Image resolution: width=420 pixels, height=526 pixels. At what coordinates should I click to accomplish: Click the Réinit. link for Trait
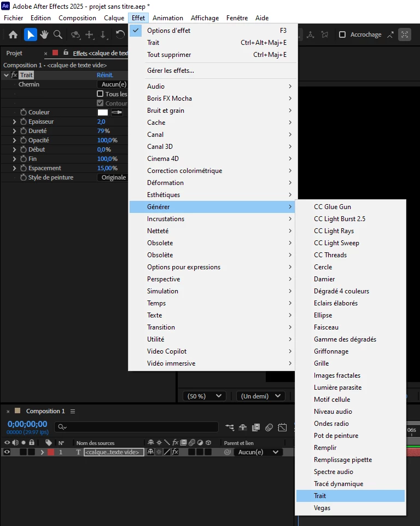(x=105, y=75)
